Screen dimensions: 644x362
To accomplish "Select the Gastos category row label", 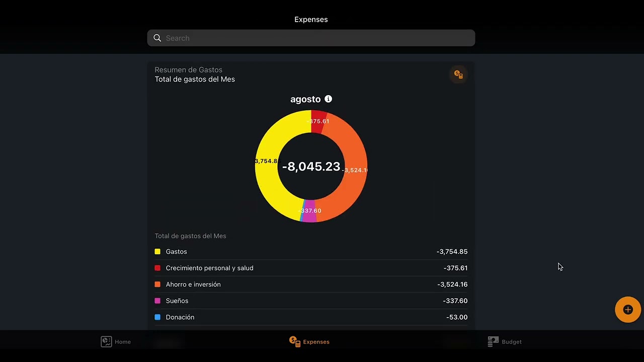I will pyautogui.click(x=176, y=252).
